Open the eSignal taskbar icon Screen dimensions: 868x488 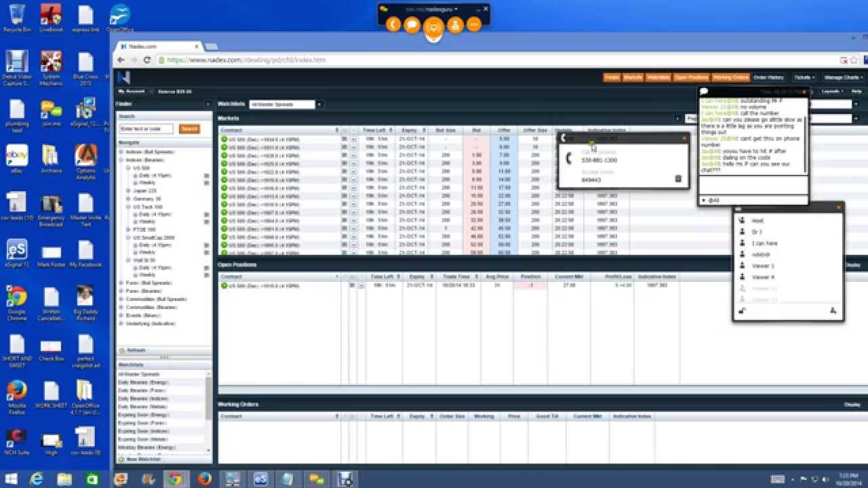tap(261, 479)
